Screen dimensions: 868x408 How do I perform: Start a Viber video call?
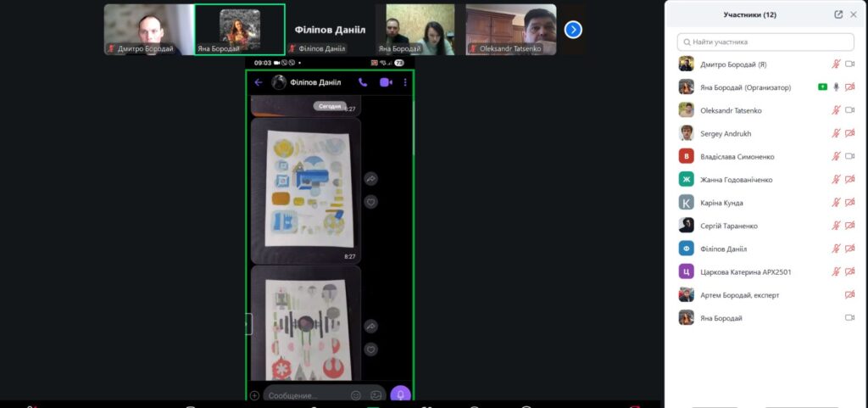click(x=385, y=82)
